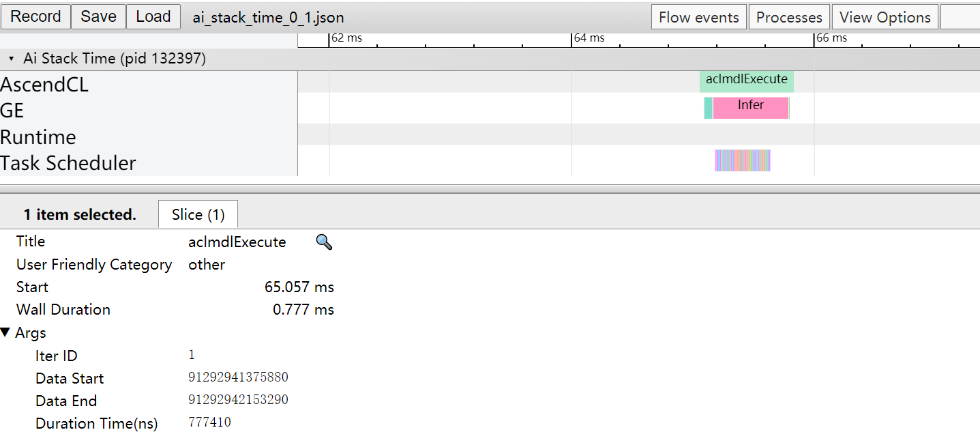980x445 pixels.
Task: Click the empty box right of View Options
Action: 960,18
